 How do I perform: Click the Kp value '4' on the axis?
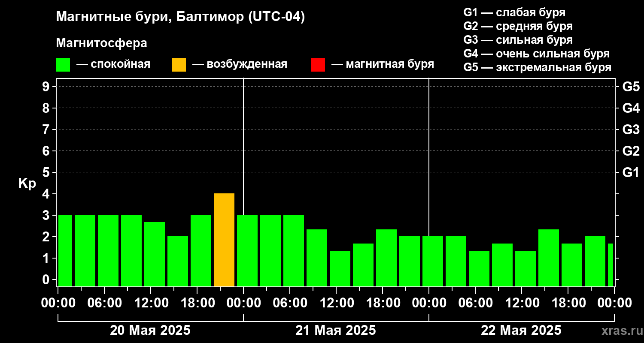pyautogui.click(x=47, y=194)
